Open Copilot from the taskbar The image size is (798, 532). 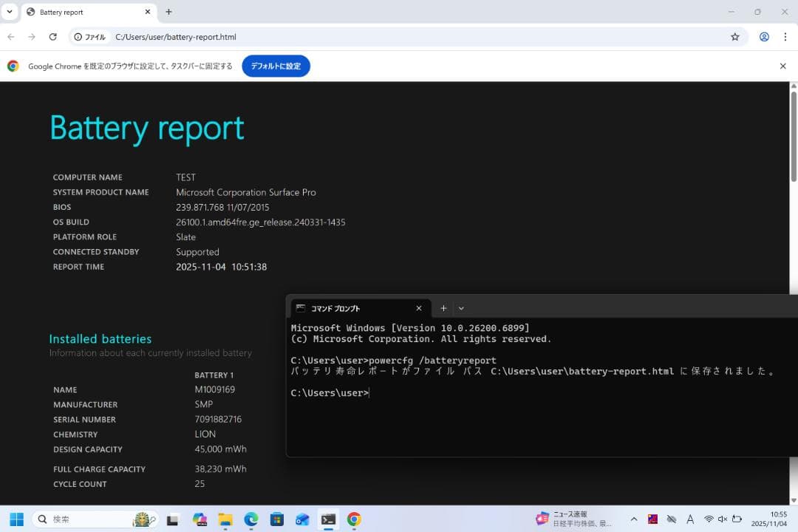[199, 519]
